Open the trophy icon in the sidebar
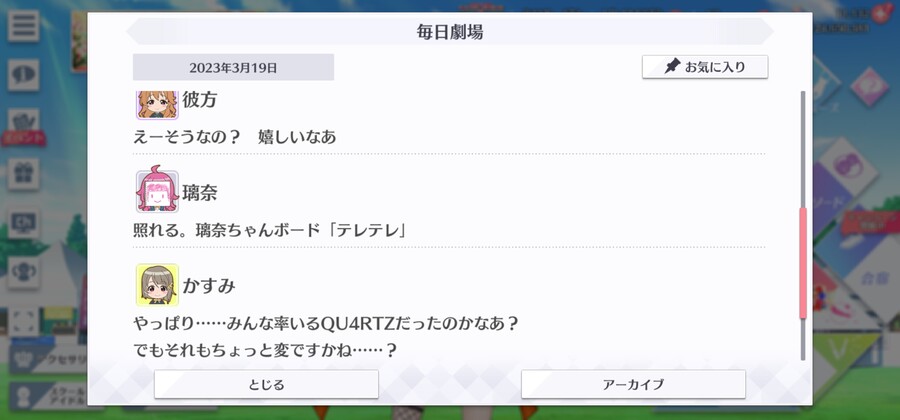The image size is (900, 420). (24, 272)
